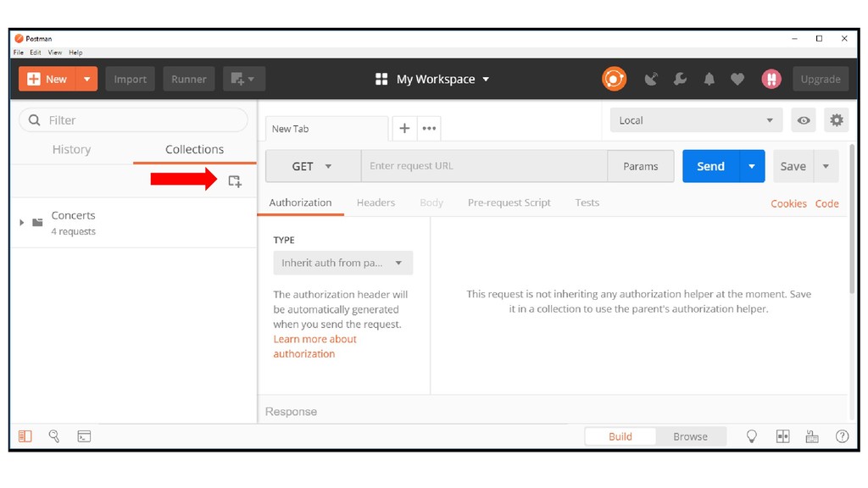The image size is (868, 488).
Task: Open the Send dropdown arrow
Action: tap(752, 166)
